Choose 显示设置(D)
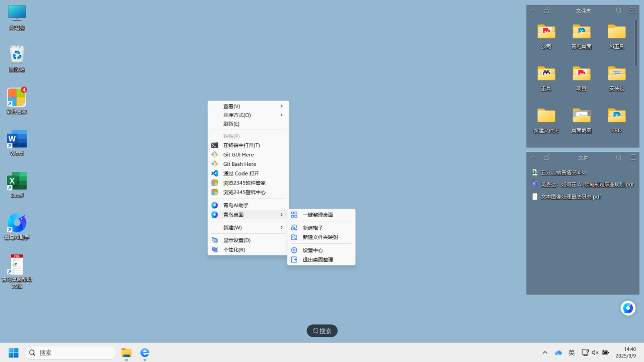This screenshot has width=644, height=362. (249, 240)
